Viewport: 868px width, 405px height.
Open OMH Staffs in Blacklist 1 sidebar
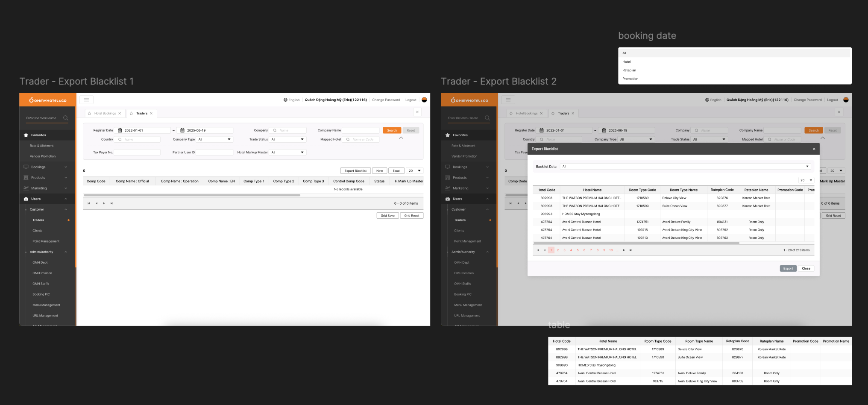41,284
